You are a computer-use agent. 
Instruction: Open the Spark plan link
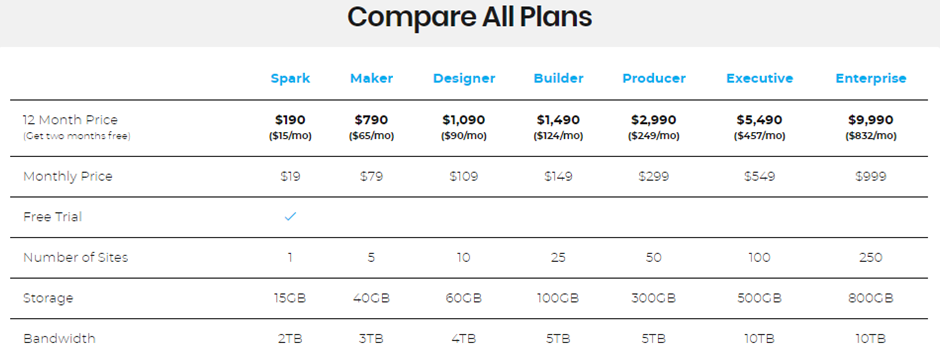(x=291, y=78)
